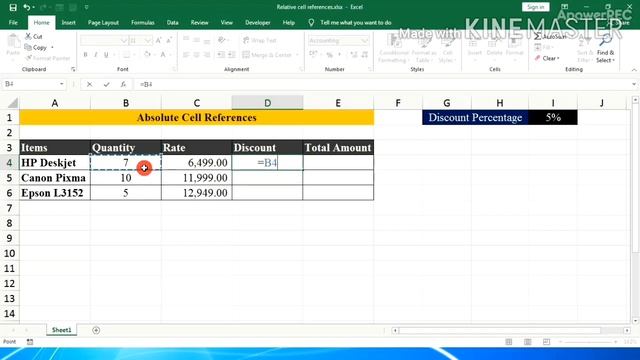The image size is (640, 360).
Task: Switch to the Data tab
Action: click(x=172, y=23)
